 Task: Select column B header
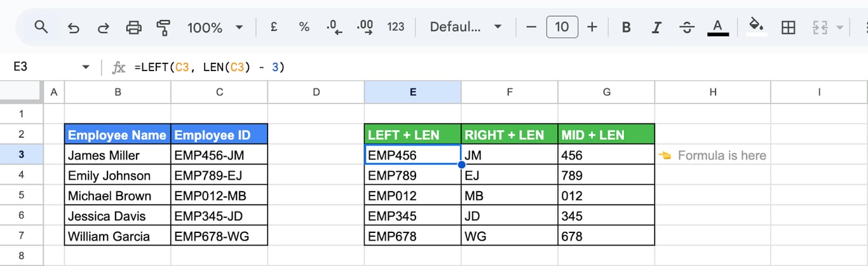tap(118, 92)
